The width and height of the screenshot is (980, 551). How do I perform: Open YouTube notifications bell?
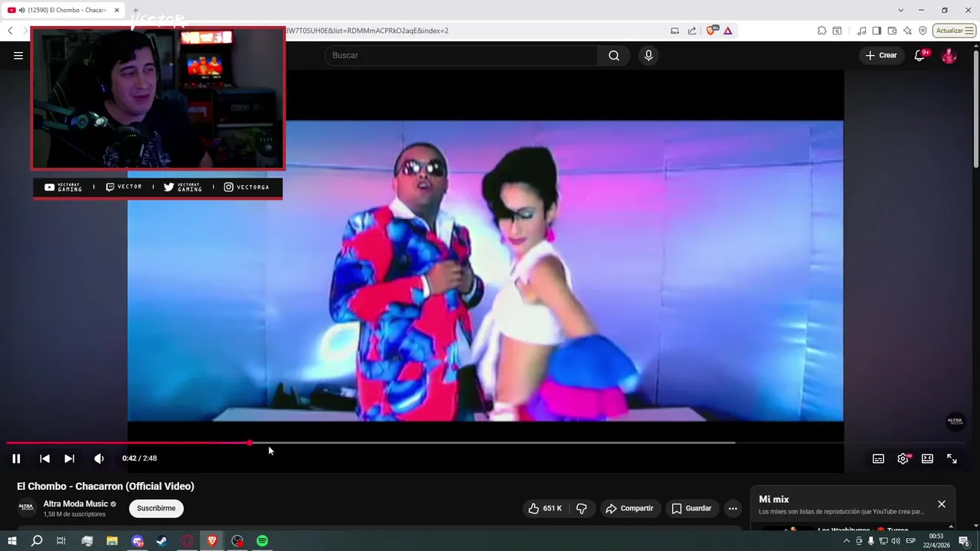pyautogui.click(x=920, y=55)
